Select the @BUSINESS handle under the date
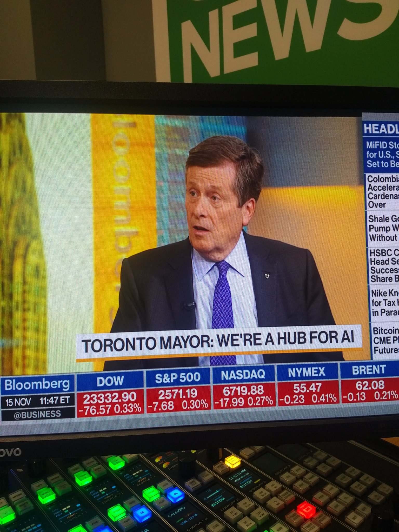Viewport: 399px width, 532px height. [x=37, y=414]
